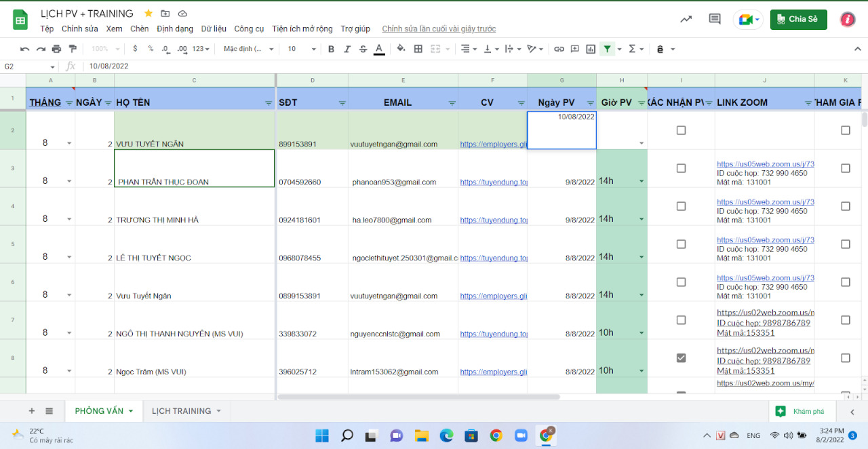Switch to the LỊCH TRAINING sheet tab
The image size is (868, 449).
click(x=180, y=410)
